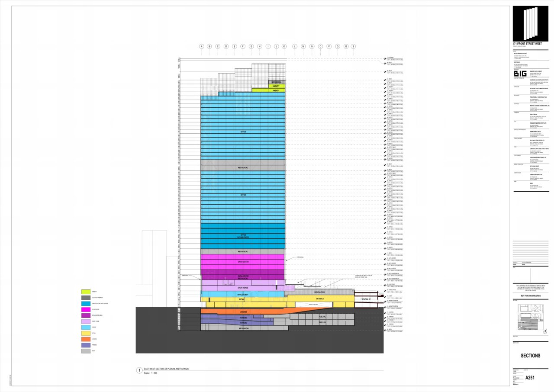The image size is (554, 392).
Task: Click the dark gray Elevator Overrun legend swatch
Action: (x=86, y=298)
